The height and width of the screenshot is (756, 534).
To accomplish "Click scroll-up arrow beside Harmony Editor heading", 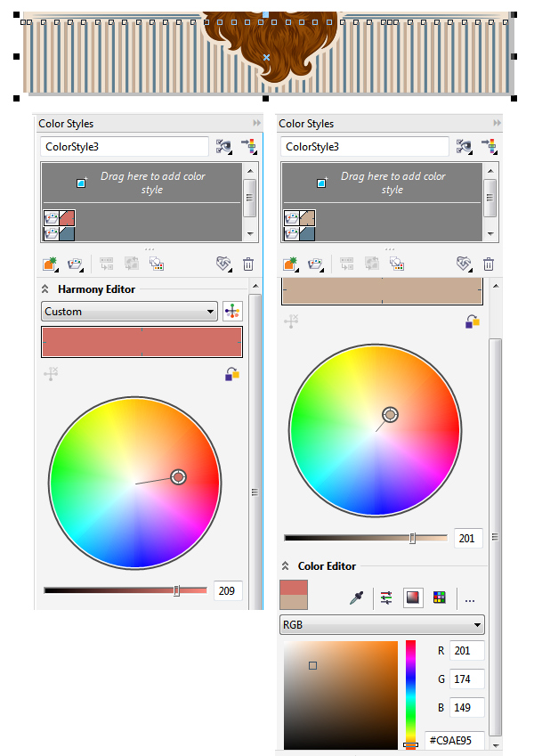I will click(255, 287).
